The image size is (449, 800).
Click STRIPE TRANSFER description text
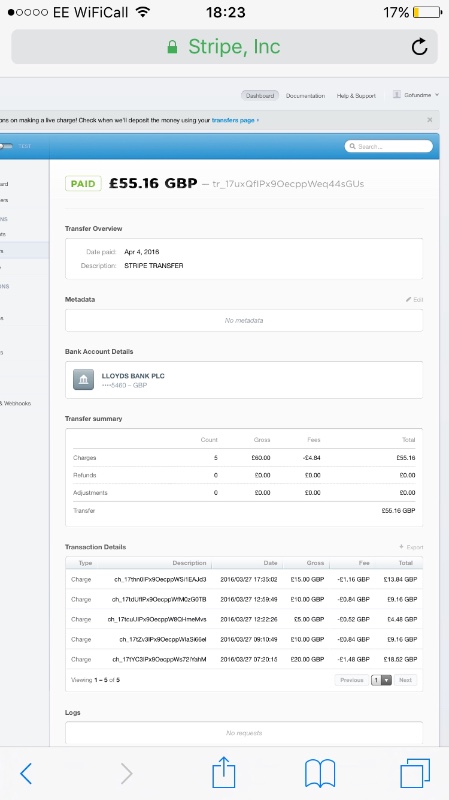(154, 266)
